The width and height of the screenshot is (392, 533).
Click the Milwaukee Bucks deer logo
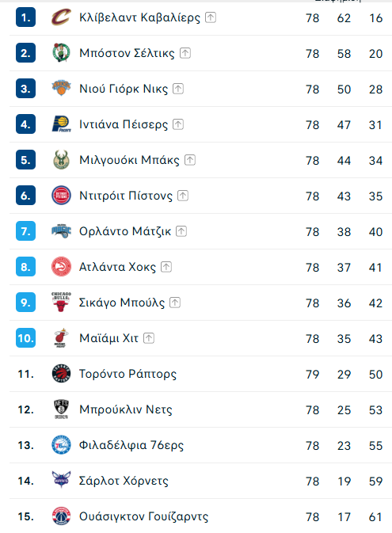(x=61, y=160)
